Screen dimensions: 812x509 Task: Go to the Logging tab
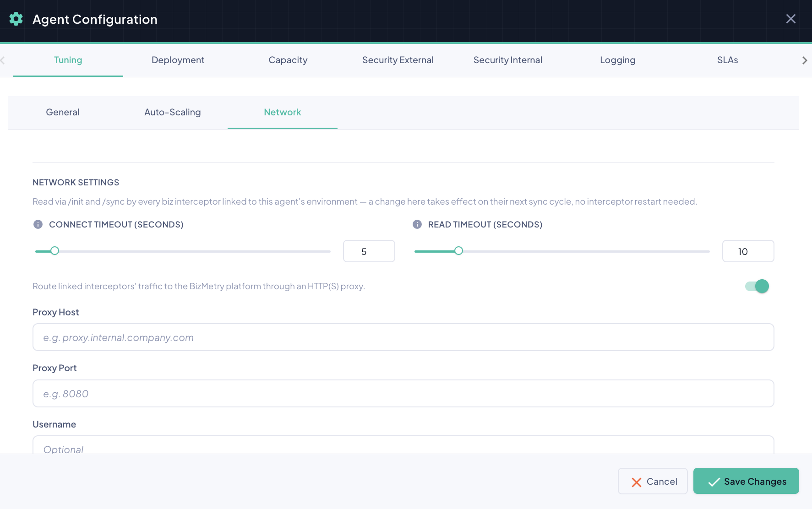(618, 60)
